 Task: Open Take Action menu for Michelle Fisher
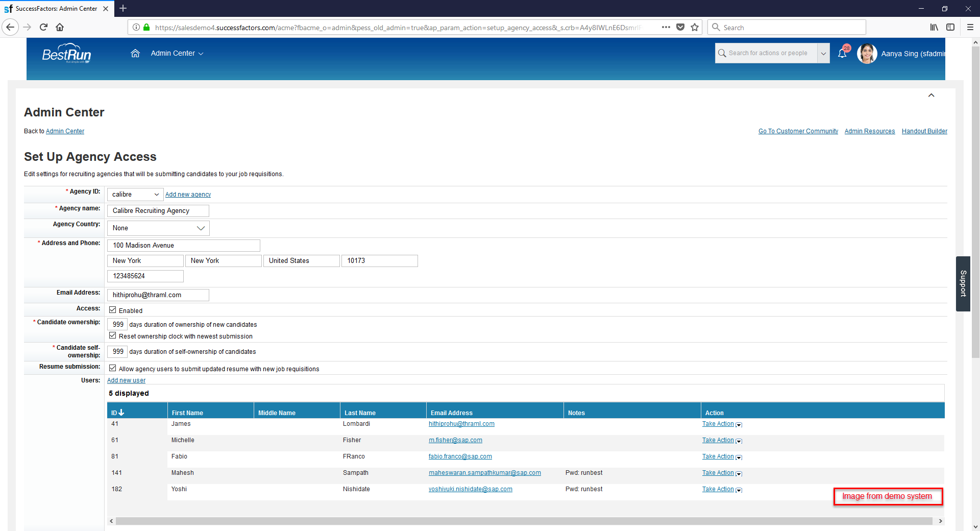722,440
